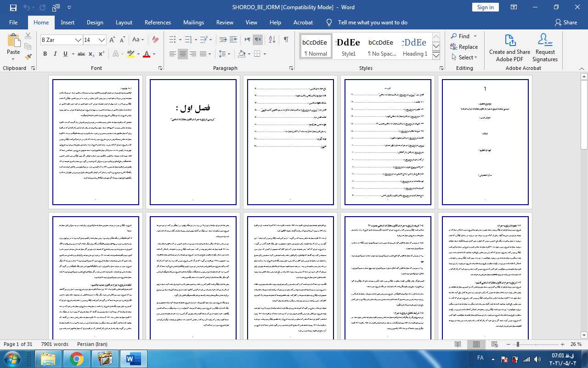Click the Save icon in title bar

[x=13, y=7]
